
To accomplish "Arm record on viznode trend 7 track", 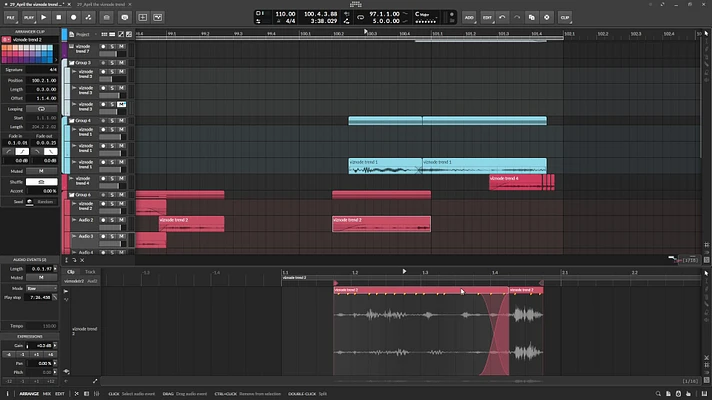I will (x=103, y=46).
